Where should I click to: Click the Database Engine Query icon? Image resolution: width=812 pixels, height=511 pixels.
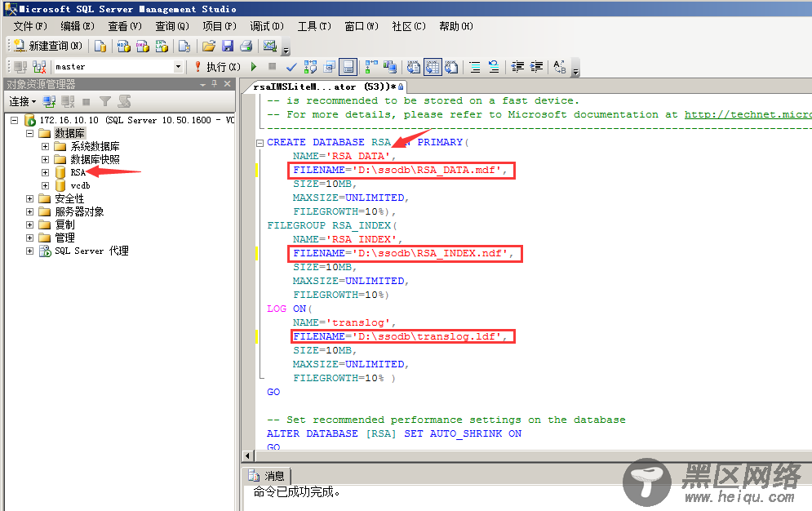tap(100, 46)
